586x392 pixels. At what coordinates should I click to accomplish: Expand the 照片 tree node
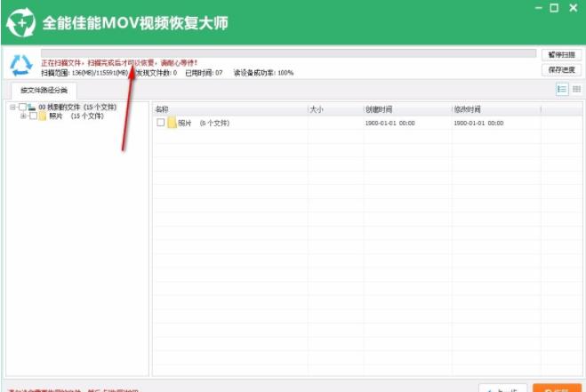coord(23,116)
